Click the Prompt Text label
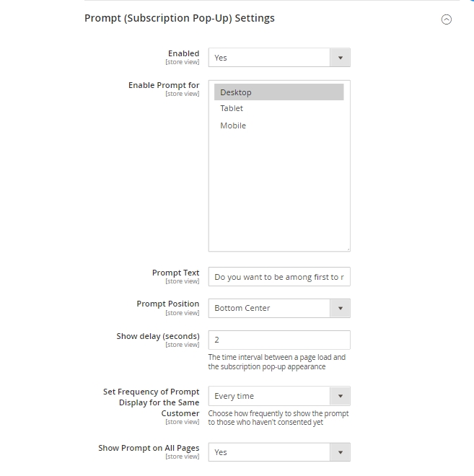The image size is (474, 476). (175, 273)
